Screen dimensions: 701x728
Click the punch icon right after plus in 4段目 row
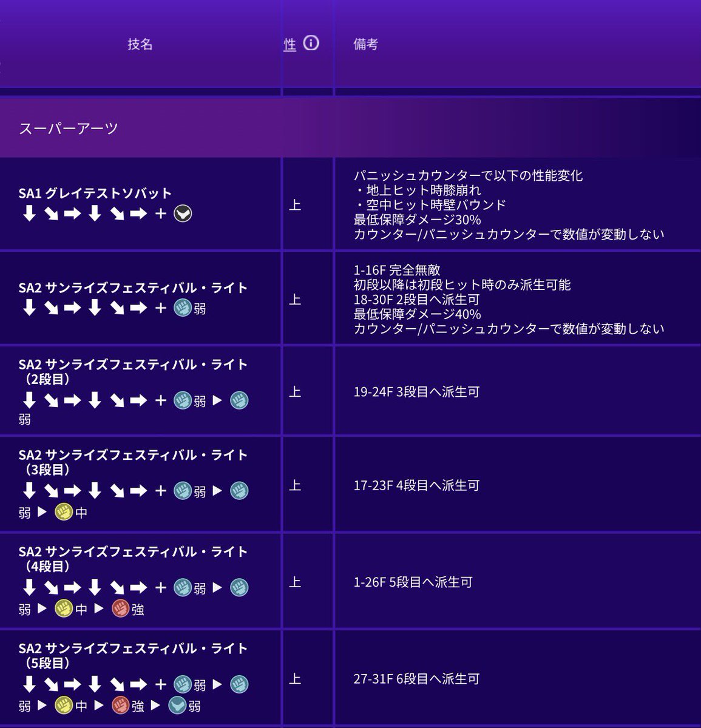[183, 587]
